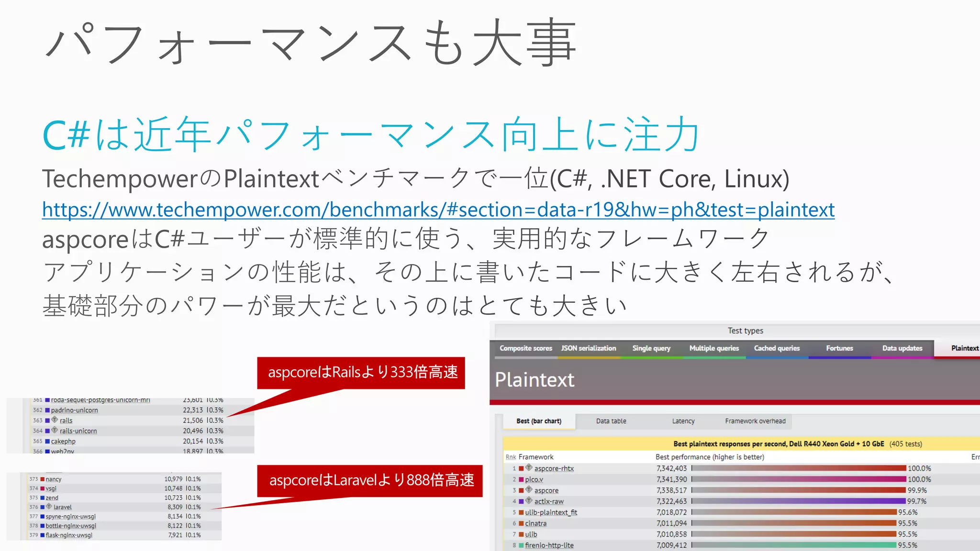The height and width of the screenshot is (551, 980).
Task: Open the vsgi framework link
Action: click(51, 489)
